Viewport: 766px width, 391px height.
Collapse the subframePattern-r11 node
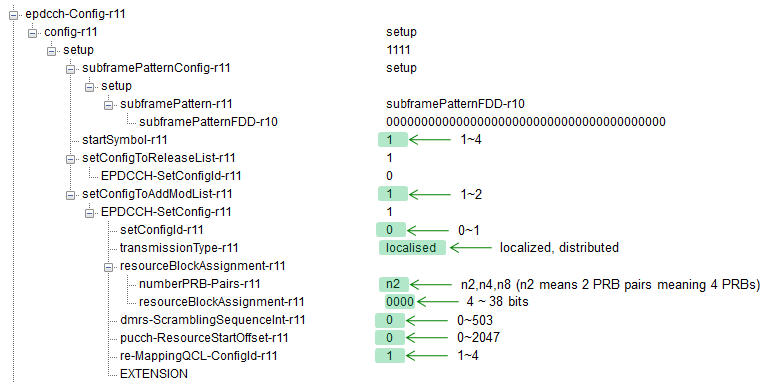(x=108, y=105)
